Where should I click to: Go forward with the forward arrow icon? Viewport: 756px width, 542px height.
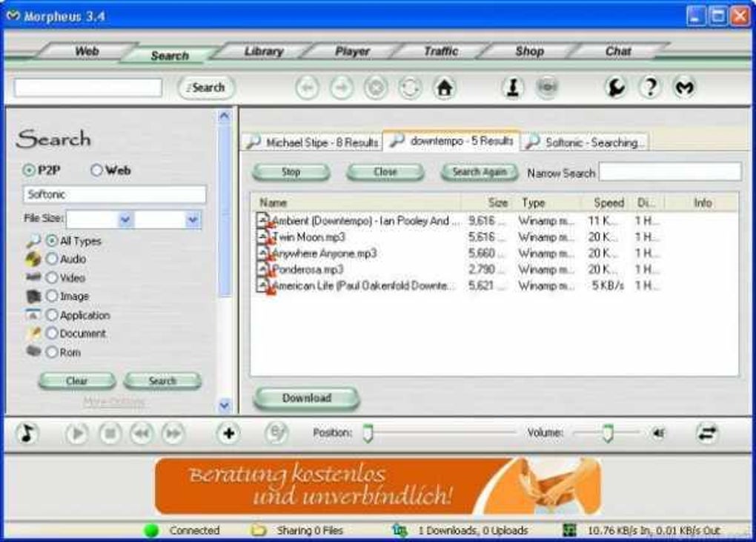tap(342, 87)
